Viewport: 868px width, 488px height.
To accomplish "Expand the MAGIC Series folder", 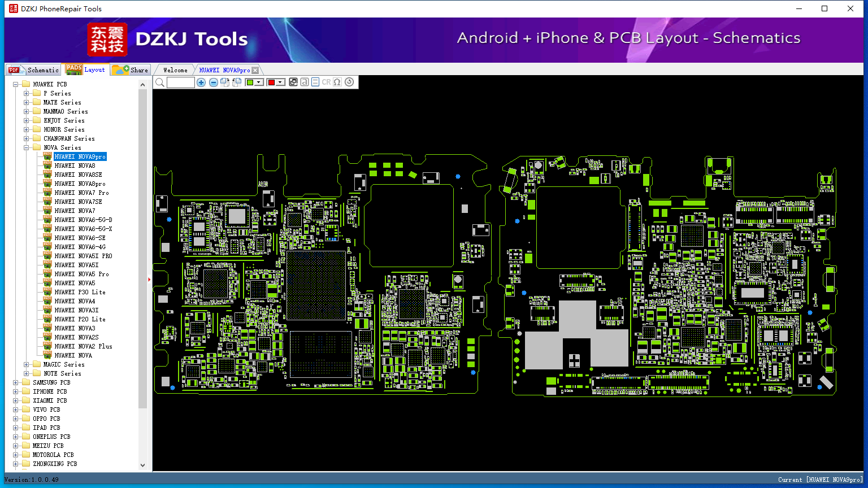I will pyautogui.click(x=27, y=365).
